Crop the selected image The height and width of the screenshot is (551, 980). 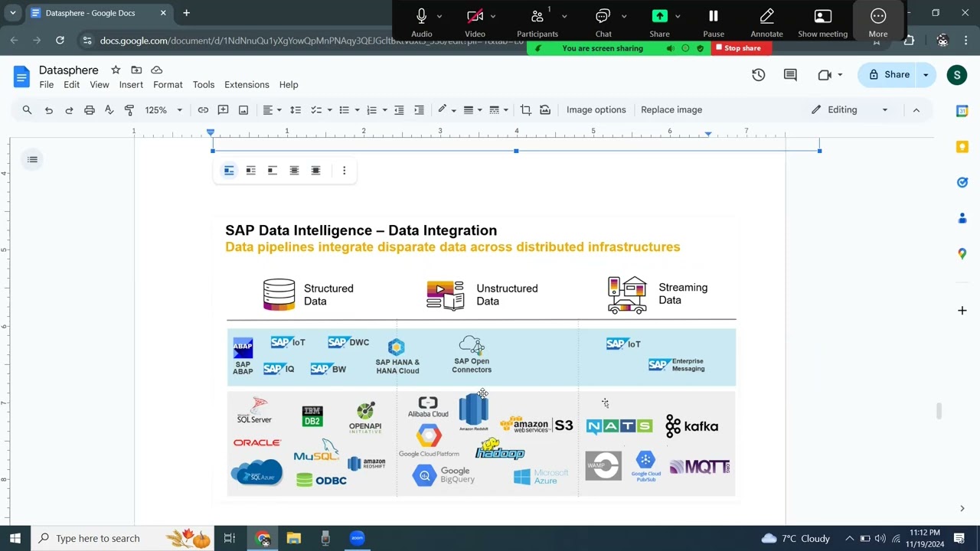point(525,110)
